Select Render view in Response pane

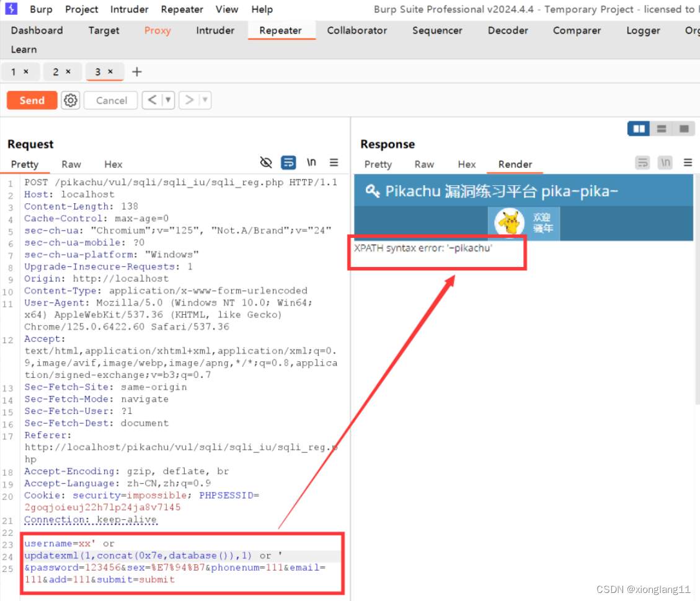[x=515, y=164]
